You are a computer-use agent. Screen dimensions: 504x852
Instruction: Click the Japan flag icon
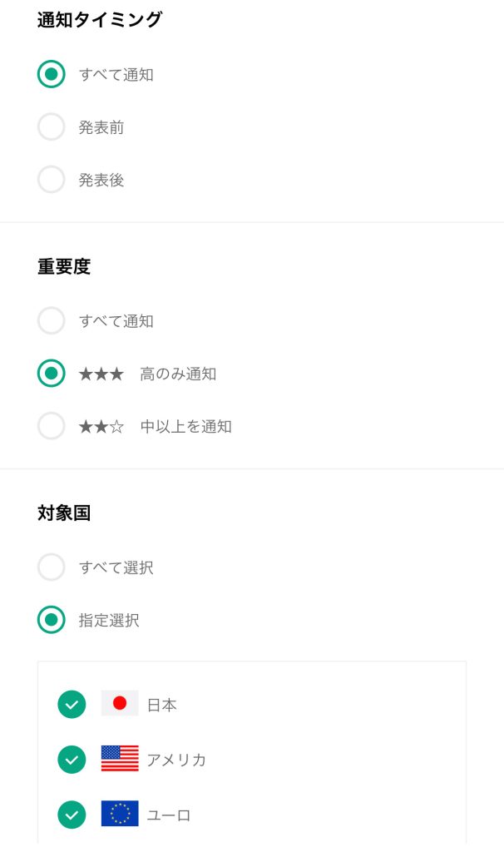[120, 704]
